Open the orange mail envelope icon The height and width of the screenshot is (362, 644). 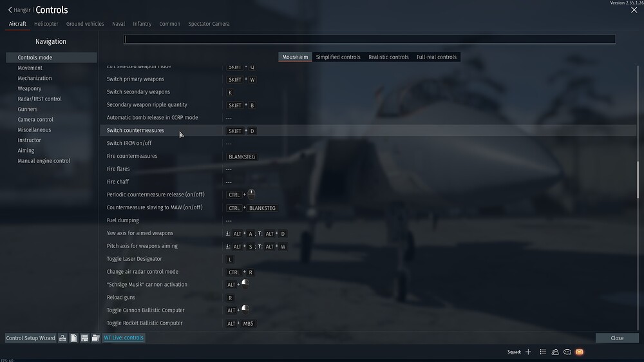coord(580,352)
